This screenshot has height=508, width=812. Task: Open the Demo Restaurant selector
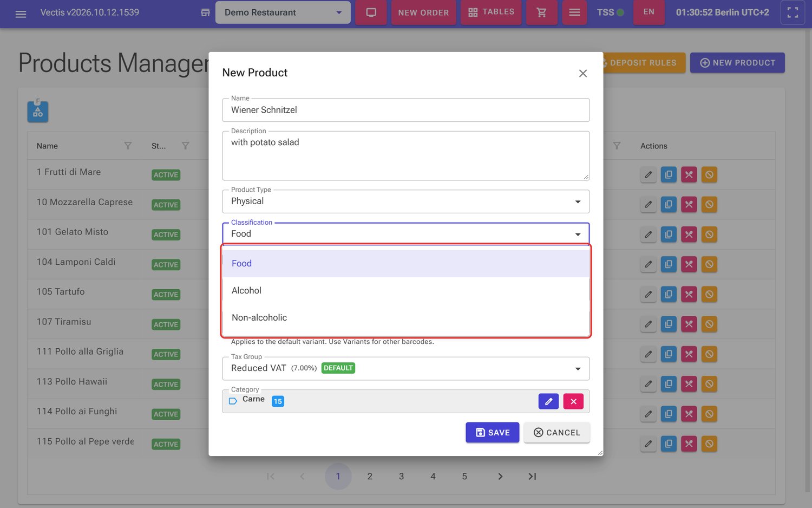tap(283, 12)
